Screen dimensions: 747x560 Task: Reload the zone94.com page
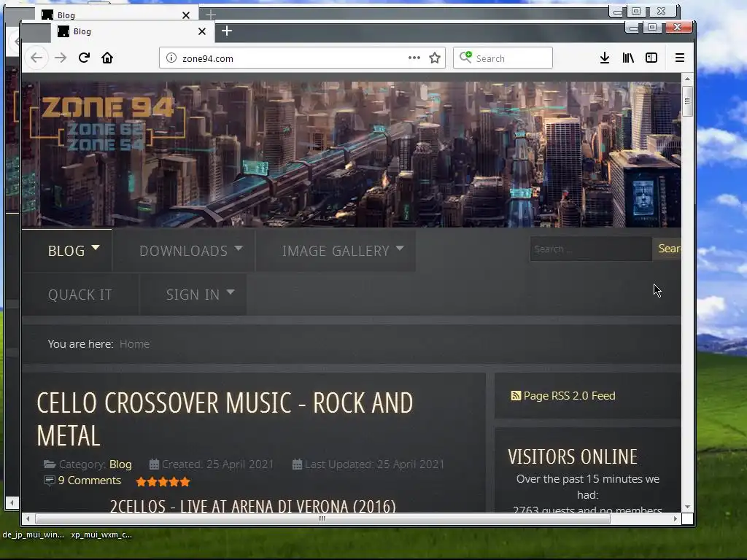[84, 58]
